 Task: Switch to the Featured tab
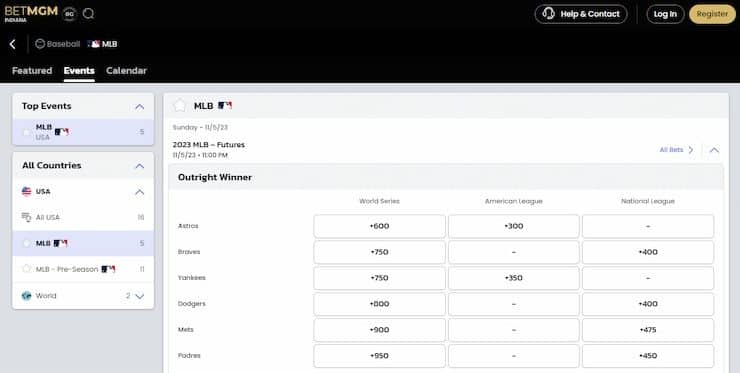(32, 70)
